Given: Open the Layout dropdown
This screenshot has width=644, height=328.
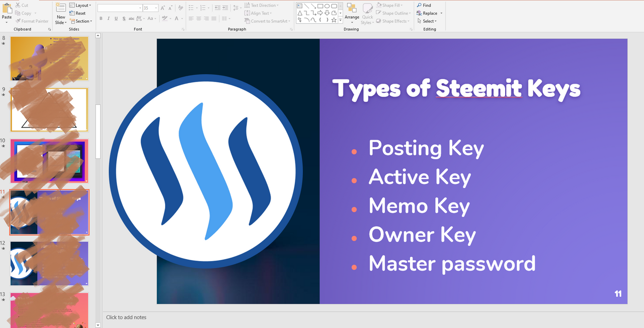Looking at the screenshot, I should (x=80, y=5).
